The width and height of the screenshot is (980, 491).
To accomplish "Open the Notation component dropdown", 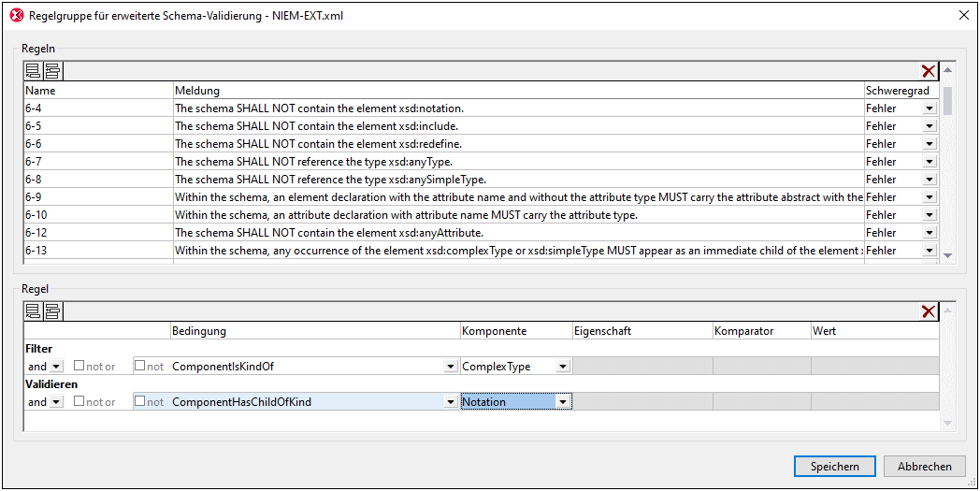I will point(562,402).
